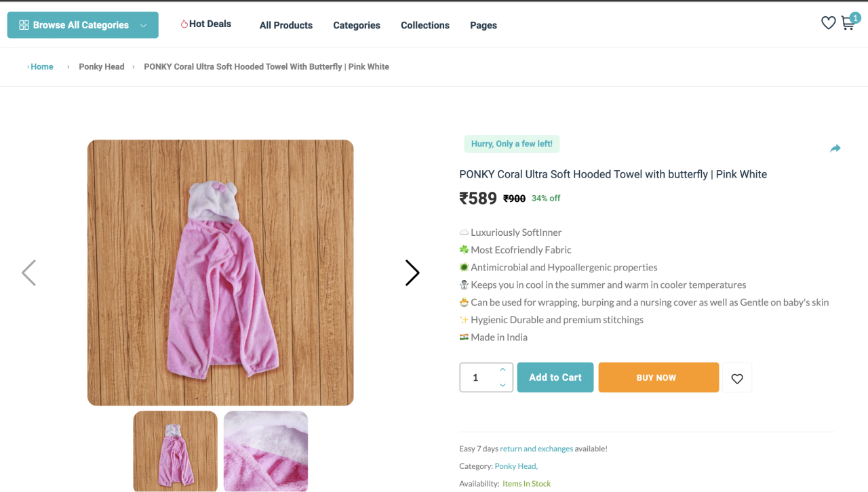Open the Collections menu
Viewport: 868px width, 492px height.
(x=425, y=25)
